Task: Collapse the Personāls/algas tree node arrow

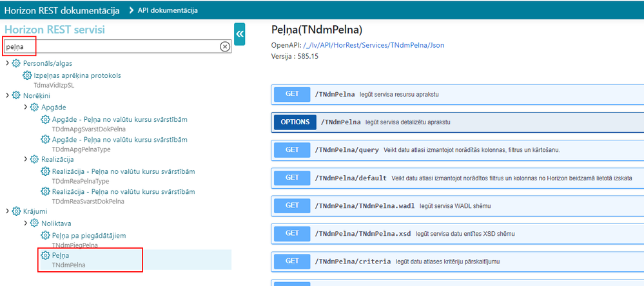Action: [7, 63]
